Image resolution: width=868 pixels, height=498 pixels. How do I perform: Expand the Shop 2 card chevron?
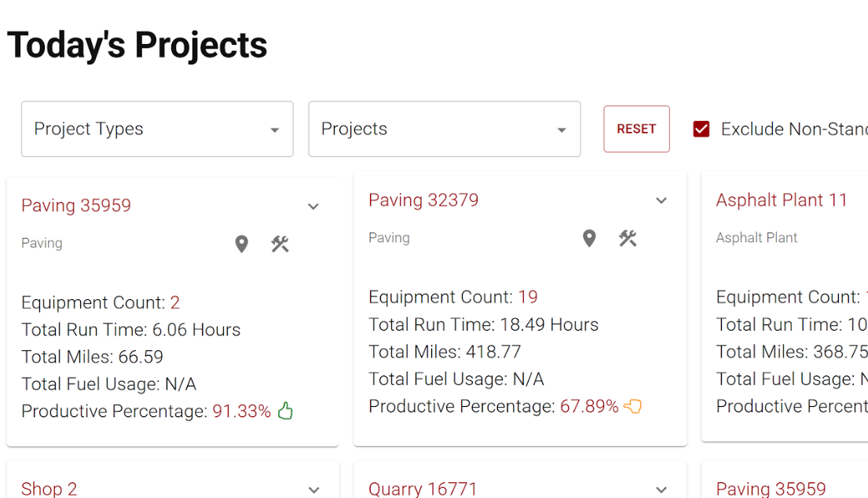point(313,489)
